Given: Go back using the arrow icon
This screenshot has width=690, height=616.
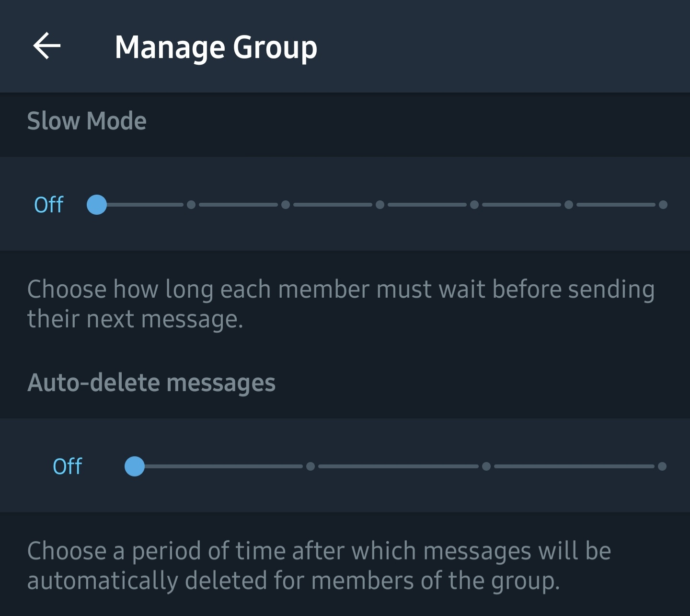Looking at the screenshot, I should point(46,46).
